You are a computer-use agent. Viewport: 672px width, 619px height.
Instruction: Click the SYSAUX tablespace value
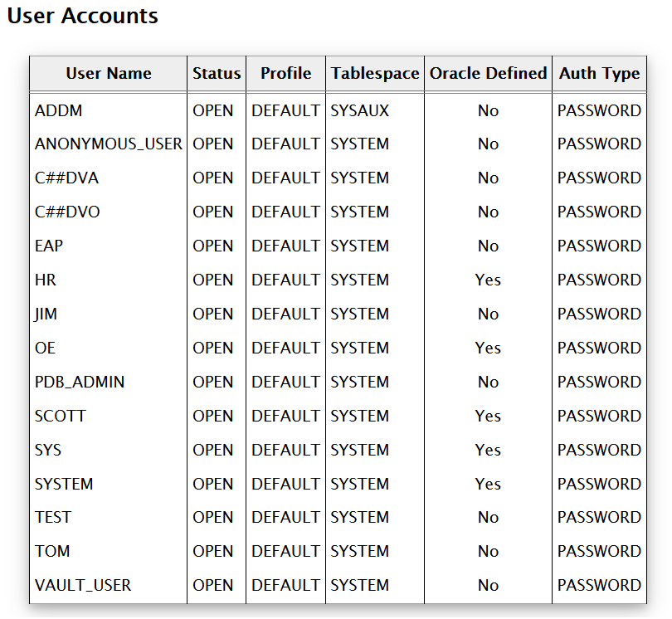(x=359, y=110)
